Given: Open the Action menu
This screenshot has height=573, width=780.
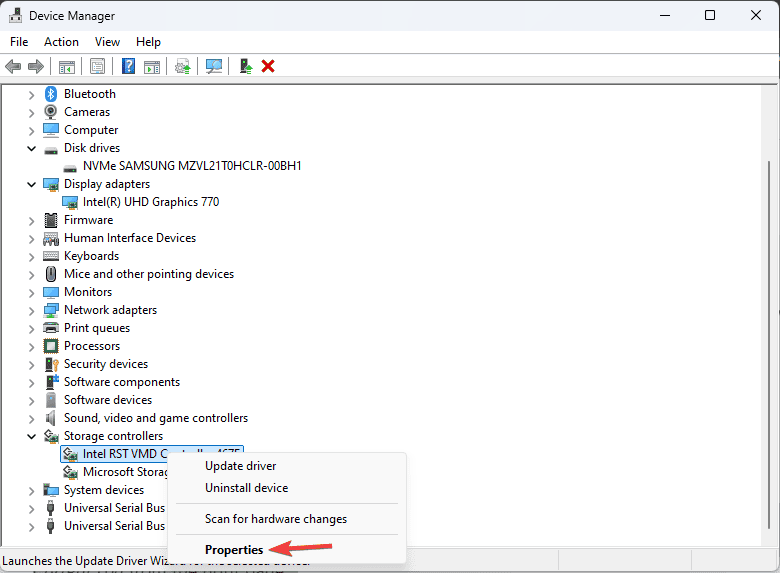Looking at the screenshot, I should click(61, 42).
